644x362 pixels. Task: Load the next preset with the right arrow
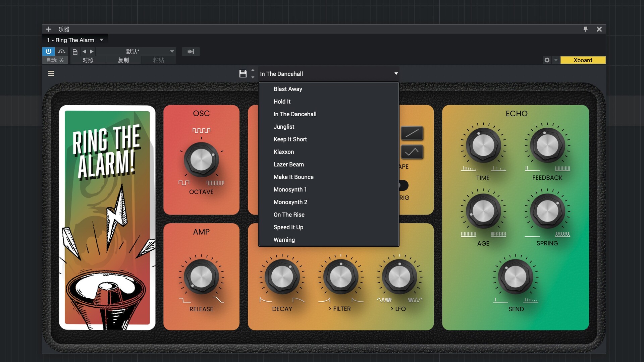click(x=92, y=52)
